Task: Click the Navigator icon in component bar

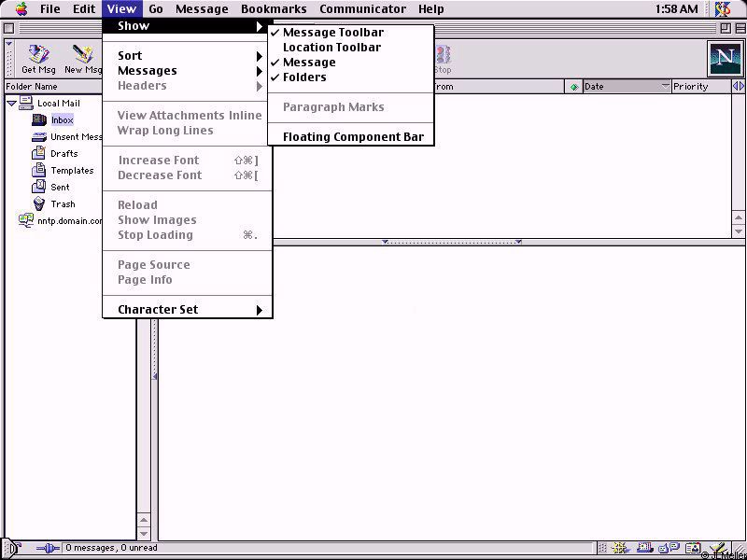Action: [620, 549]
